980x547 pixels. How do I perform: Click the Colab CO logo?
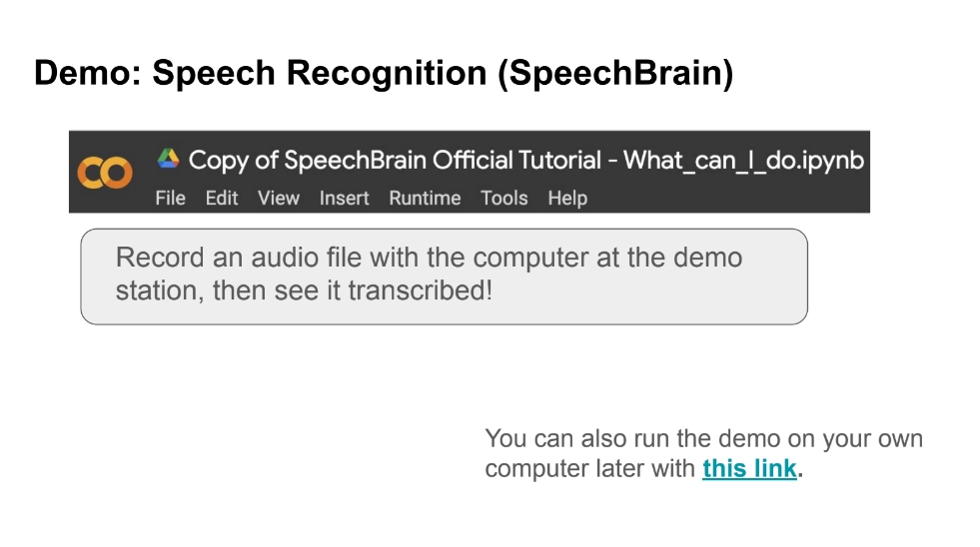point(104,173)
